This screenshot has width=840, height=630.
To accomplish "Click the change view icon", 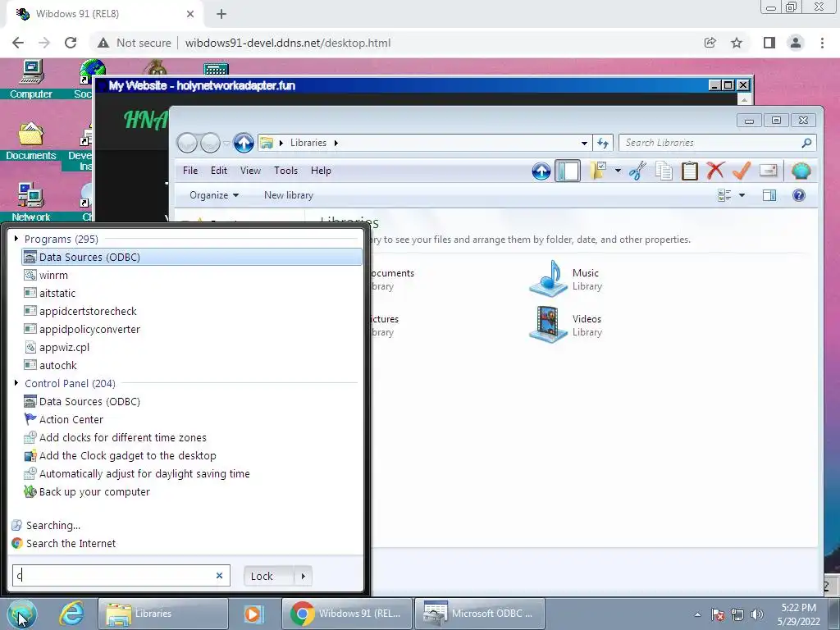I will (x=724, y=195).
